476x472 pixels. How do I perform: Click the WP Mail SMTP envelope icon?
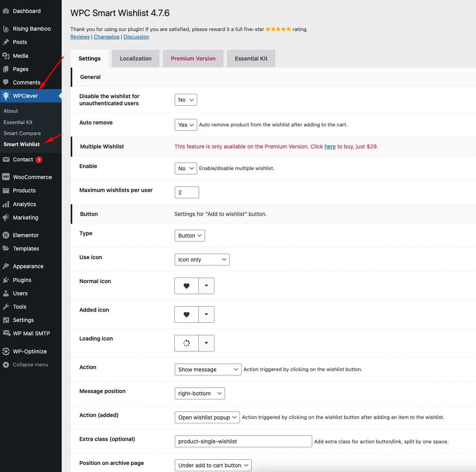[x=6, y=333]
